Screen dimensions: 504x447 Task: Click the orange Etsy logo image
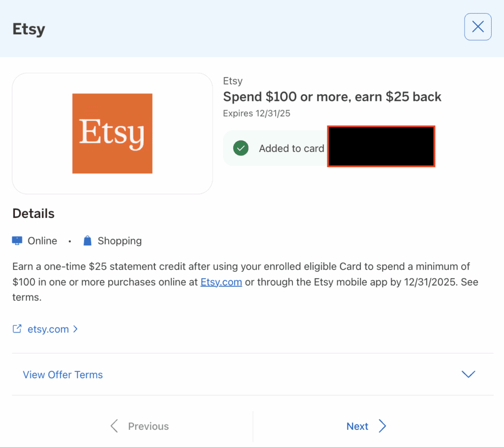(x=112, y=133)
